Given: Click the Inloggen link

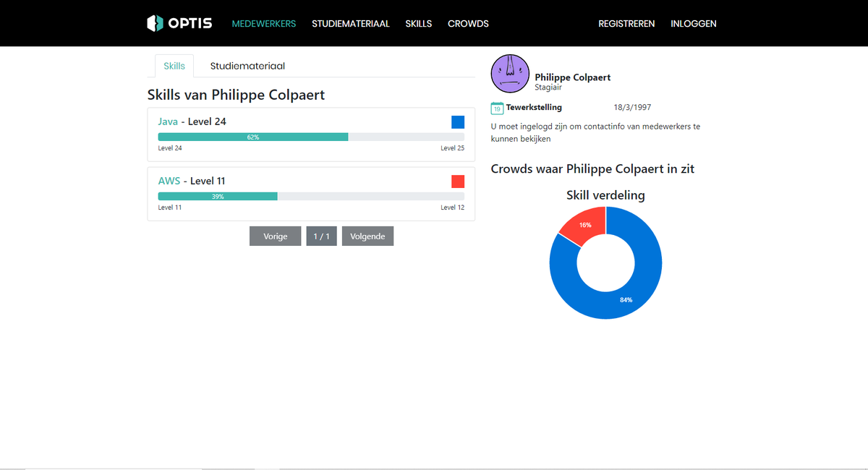Looking at the screenshot, I should (x=694, y=24).
